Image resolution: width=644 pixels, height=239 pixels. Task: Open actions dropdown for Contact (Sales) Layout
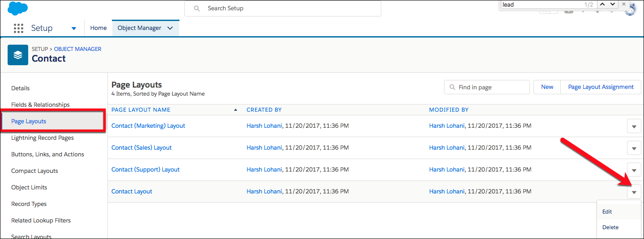point(634,148)
